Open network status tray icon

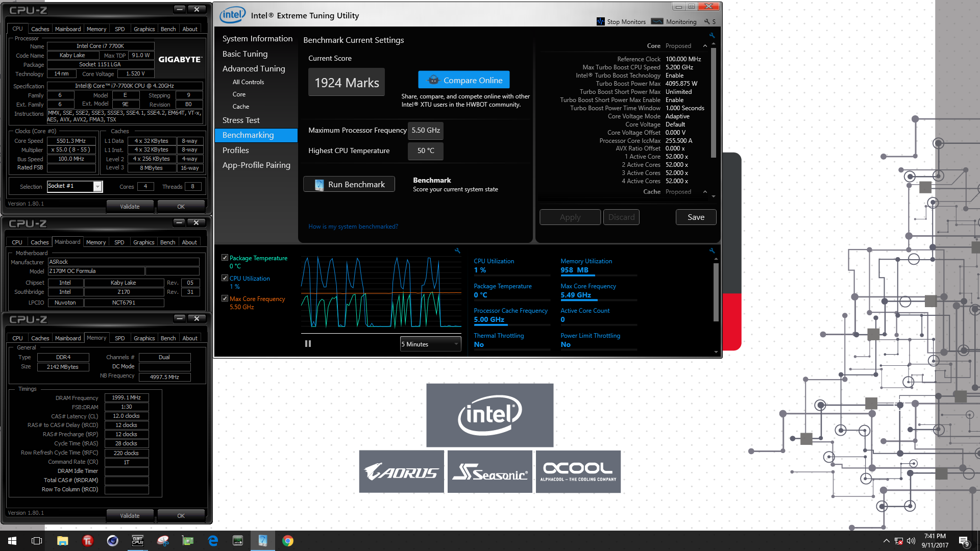(x=899, y=541)
